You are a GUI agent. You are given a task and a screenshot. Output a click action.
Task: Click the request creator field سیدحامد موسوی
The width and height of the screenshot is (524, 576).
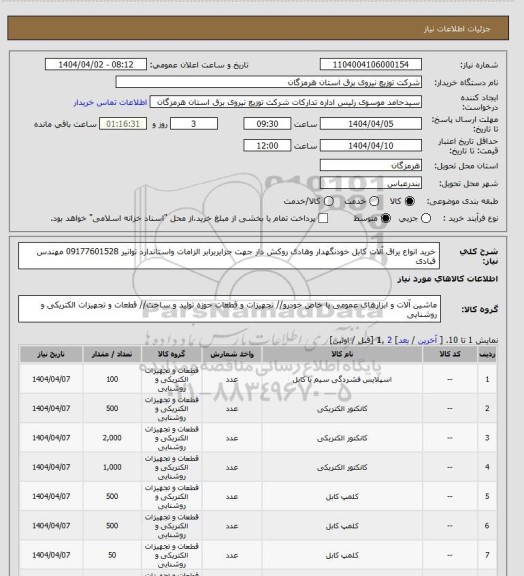(x=286, y=102)
